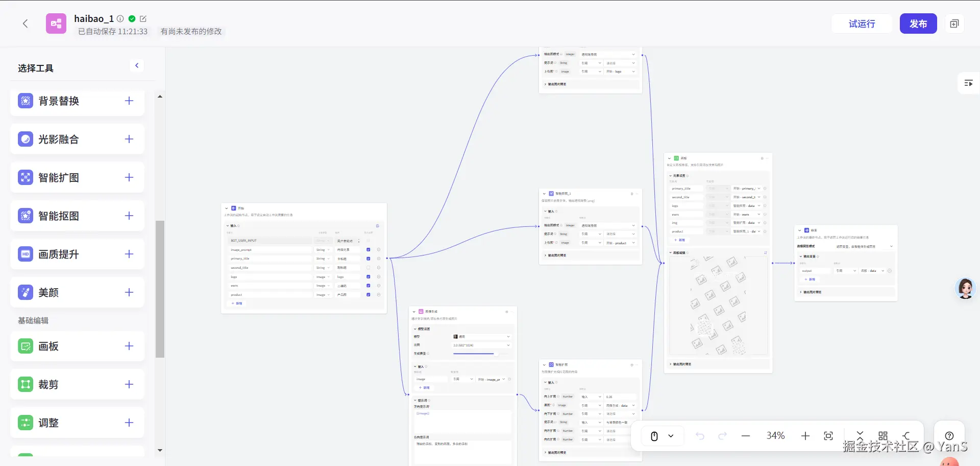Open the 比例 2:3 dropdown

(x=481, y=345)
